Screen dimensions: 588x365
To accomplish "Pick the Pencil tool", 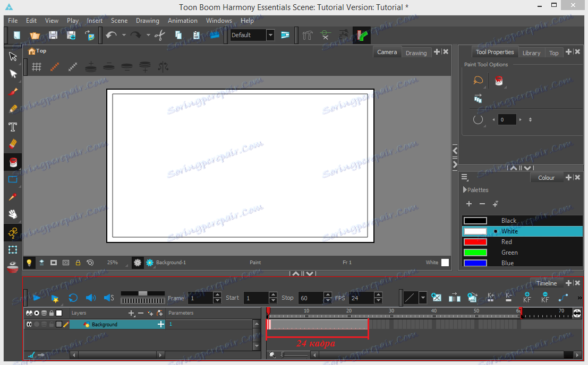I will [x=13, y=109].
